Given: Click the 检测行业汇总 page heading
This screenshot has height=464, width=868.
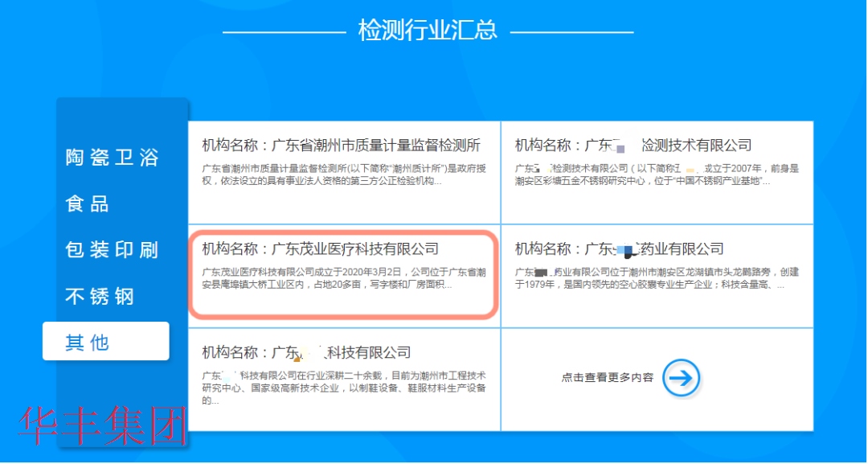Looking at the screenshot, I should tap(428, 30).
